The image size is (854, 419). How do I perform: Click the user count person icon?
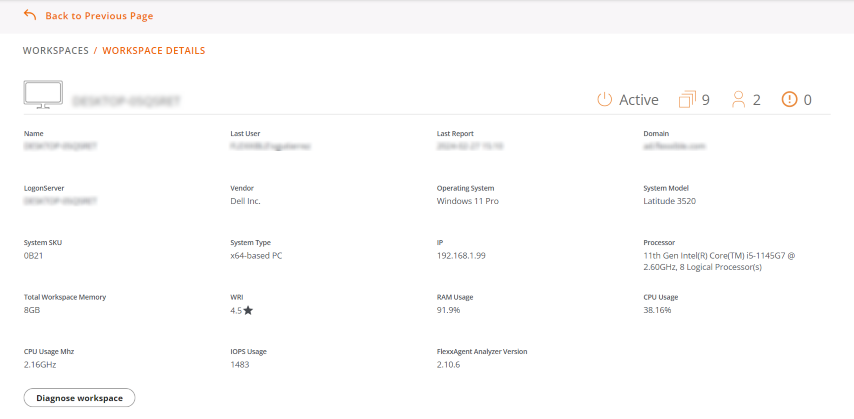739,100
